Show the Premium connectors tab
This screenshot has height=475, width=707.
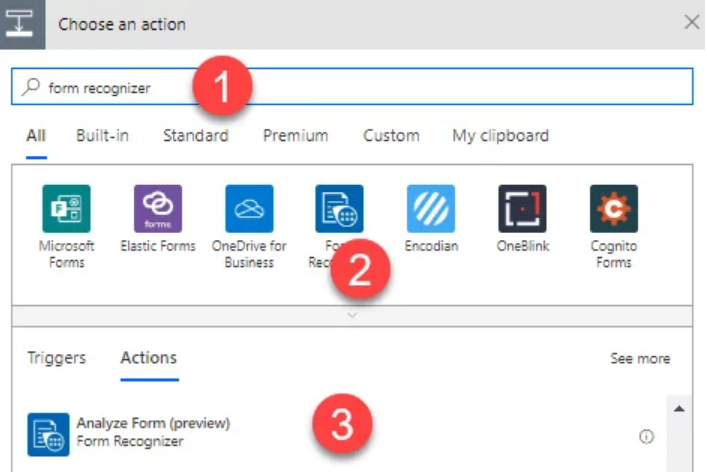coord(296,136)
